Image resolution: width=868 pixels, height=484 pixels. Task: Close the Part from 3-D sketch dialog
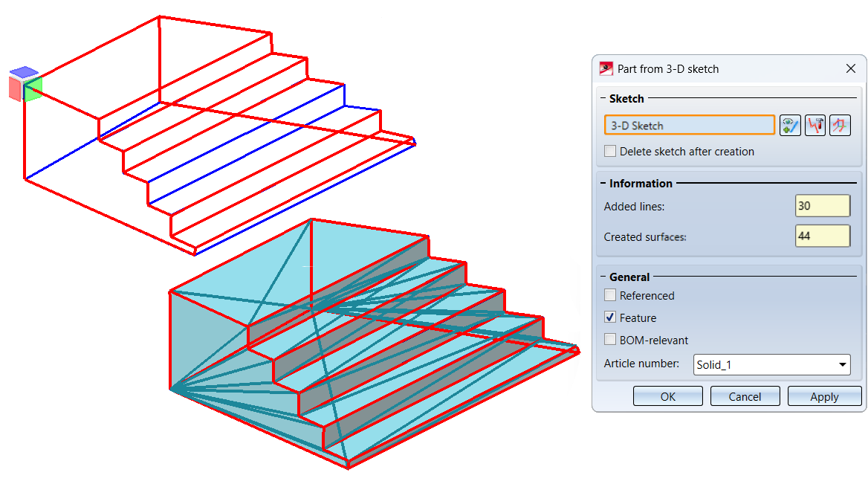pyautogui.click(x=851, y=68)
